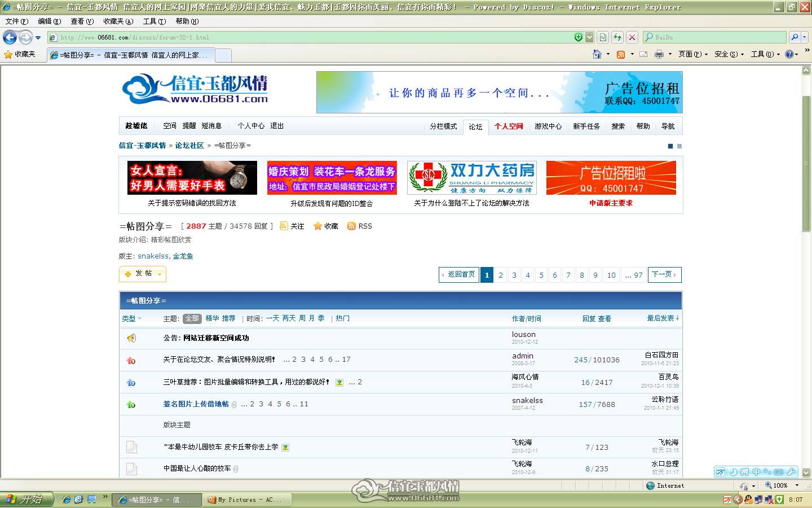Select the 精华 digest filter
Screen dimensions: 812x508
click(x=212, y=318)
